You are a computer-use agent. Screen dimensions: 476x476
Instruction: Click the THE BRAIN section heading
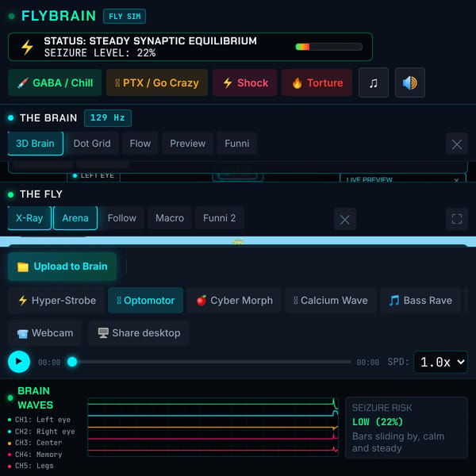point(48,117)
